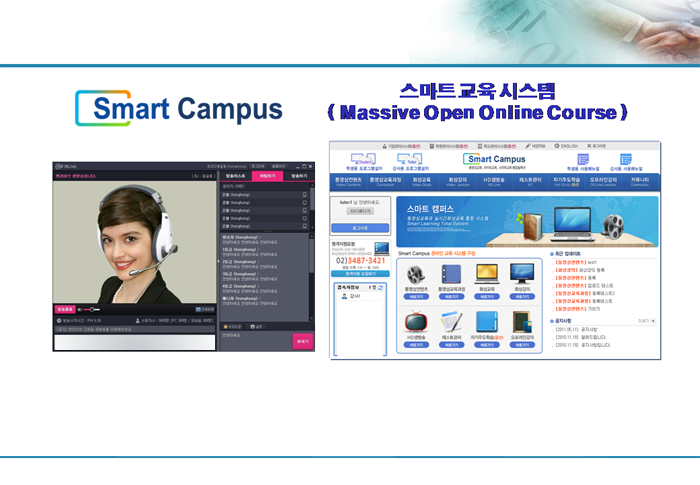Click the speaker volume icon in NLive
The height and width of the screenshot is (485, 700).
click(x=79, y=309)
